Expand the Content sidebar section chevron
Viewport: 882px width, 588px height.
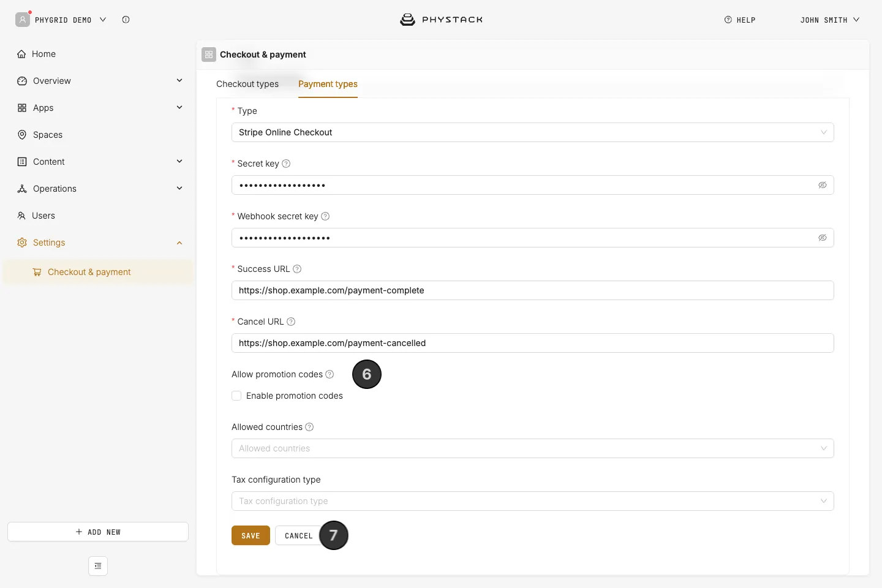(x=179, y=162)
